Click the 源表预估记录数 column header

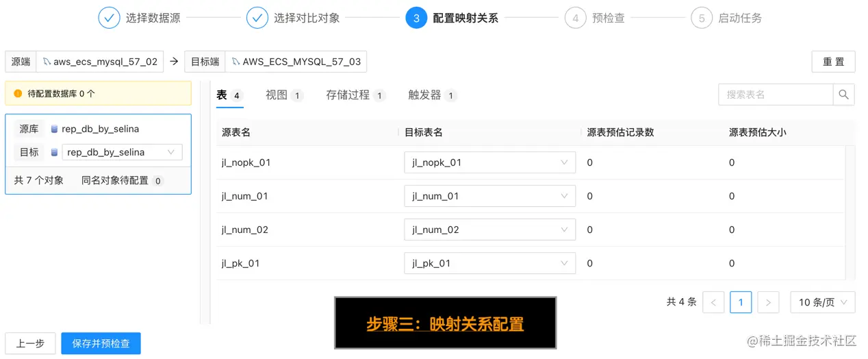621,132
